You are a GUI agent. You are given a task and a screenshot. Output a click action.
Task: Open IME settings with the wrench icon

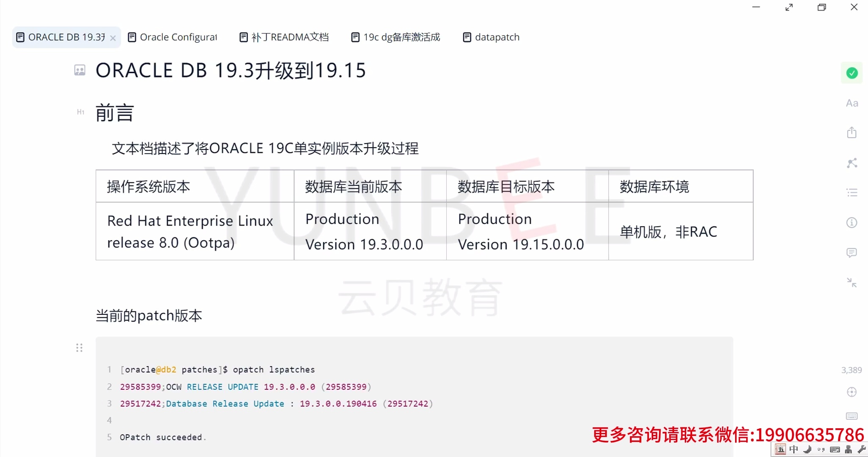[x=861, y=449]
